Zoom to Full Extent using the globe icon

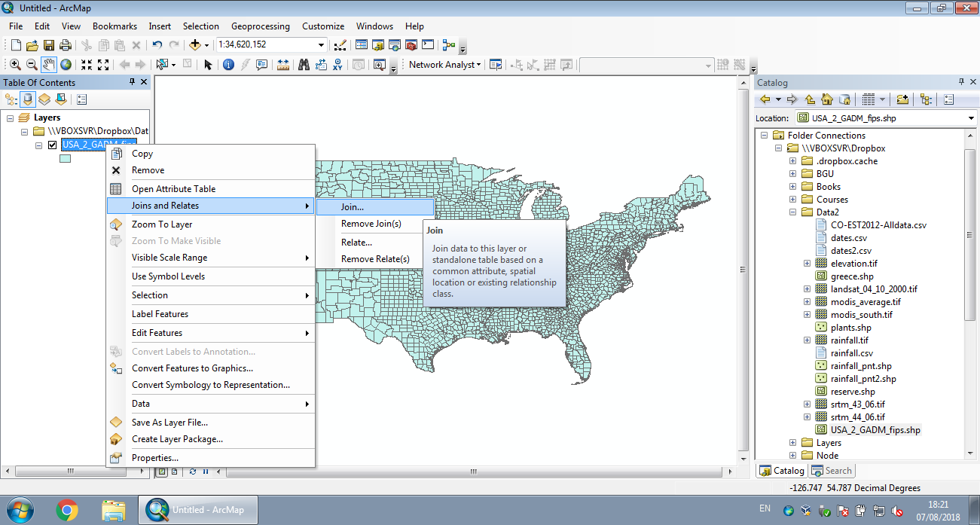click(x=66, y=65)
